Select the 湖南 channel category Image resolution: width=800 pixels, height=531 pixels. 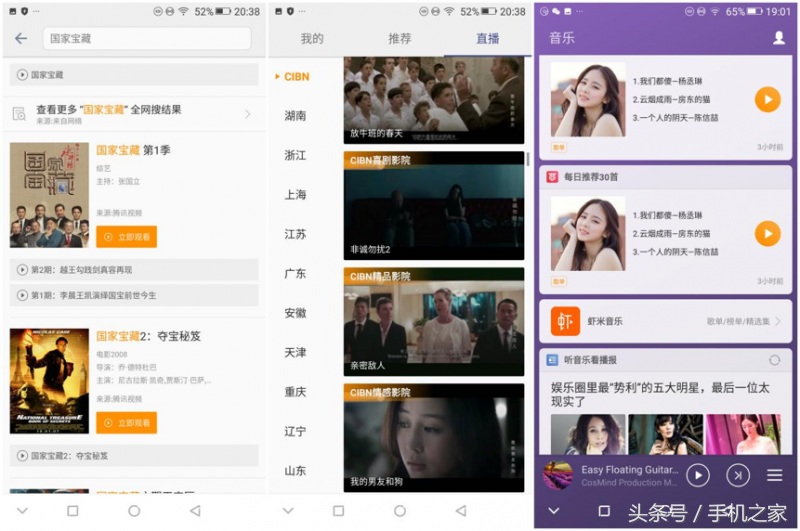[295, 116]
